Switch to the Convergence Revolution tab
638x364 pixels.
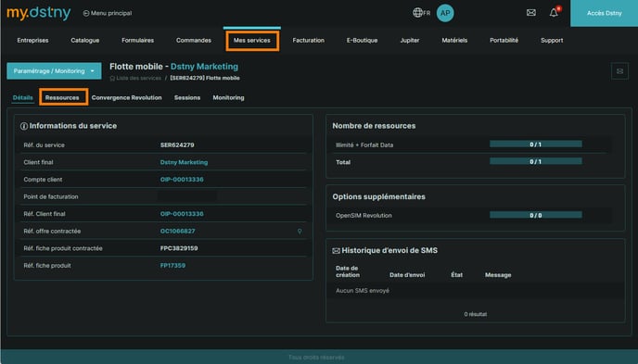[x=126, y=97]
